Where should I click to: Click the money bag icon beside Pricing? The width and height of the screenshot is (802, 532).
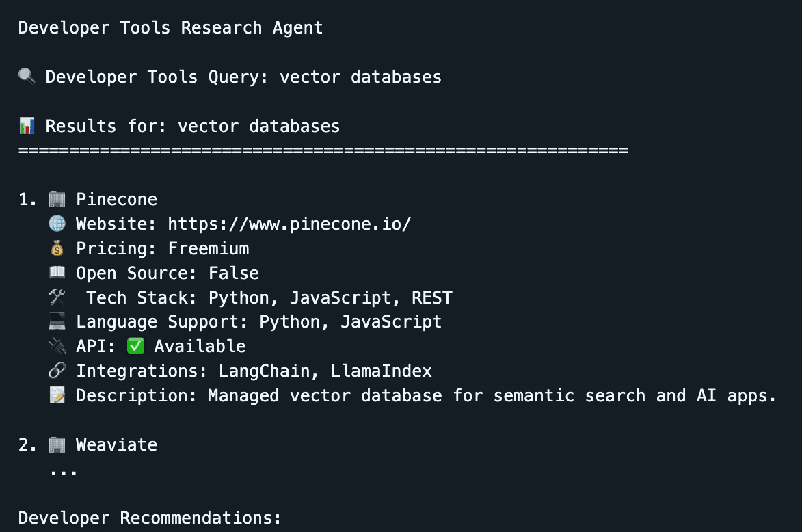pyautogui.click(x=57, y=248)
